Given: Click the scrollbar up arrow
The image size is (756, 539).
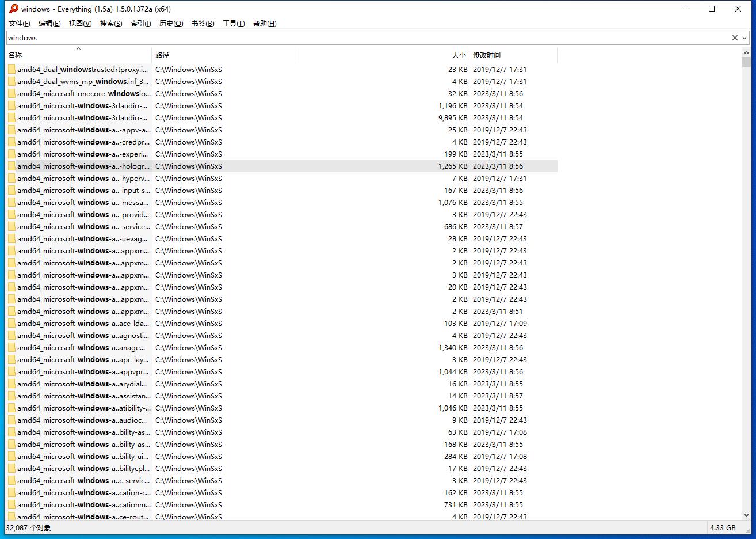Looking at the screenshot, I should [x=746, y=52].
